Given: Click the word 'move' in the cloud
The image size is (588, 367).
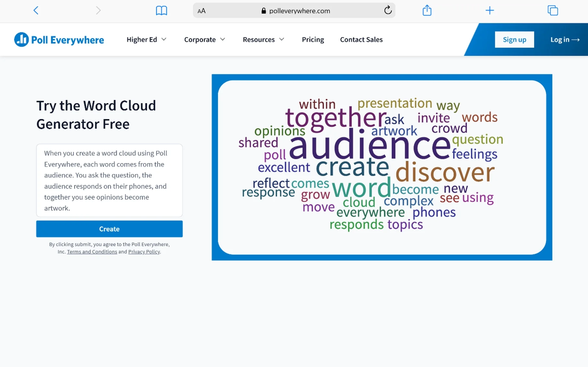Looking at the screenshot, I should pyautogui.click(x=318, y=207).
